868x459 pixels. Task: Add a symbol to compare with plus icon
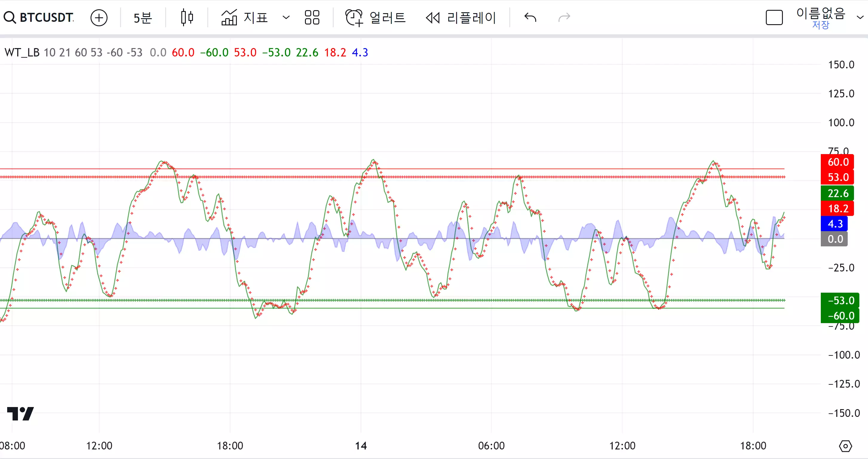click(x=99, y=18)
